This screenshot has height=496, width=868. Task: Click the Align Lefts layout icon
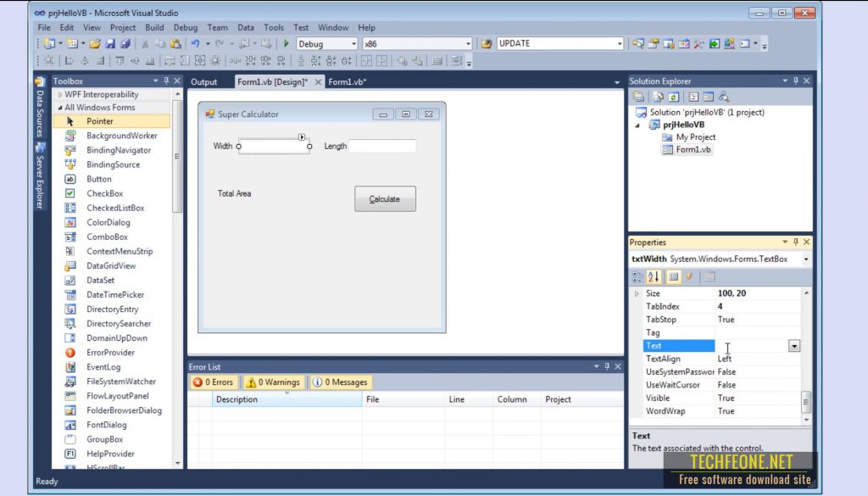click(x=70, y=61)
